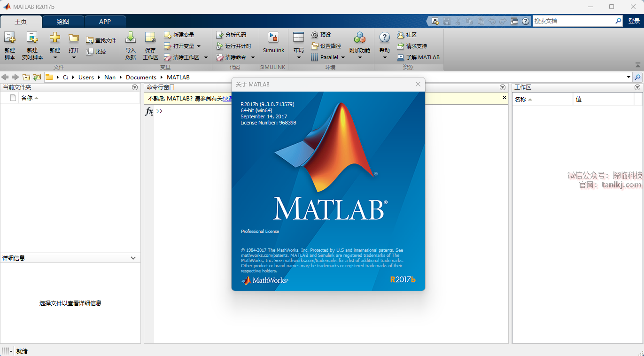
Task: Launch Simulink from the toolbar
Action: [273, 42]
